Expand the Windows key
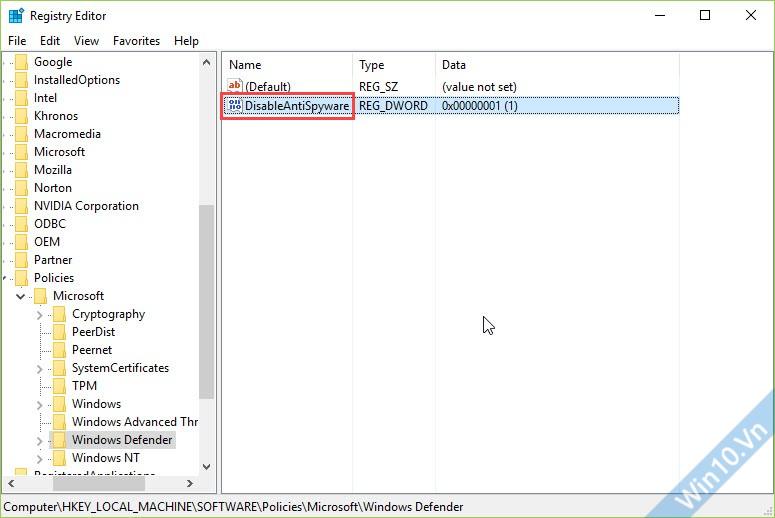The width and height of the screenshot is (775, 518). point(40,404)
